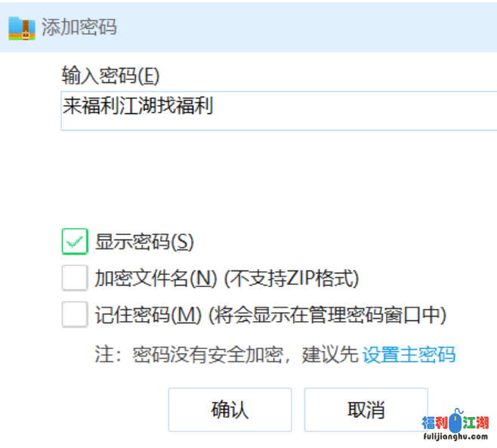Click the 输入密码(E) field label
This screenshot has height=448, width=497.
coord(111,75)
